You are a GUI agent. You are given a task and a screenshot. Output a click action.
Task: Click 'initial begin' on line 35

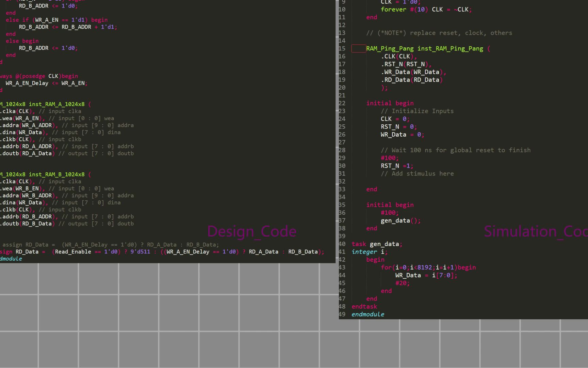click(390, 205)
